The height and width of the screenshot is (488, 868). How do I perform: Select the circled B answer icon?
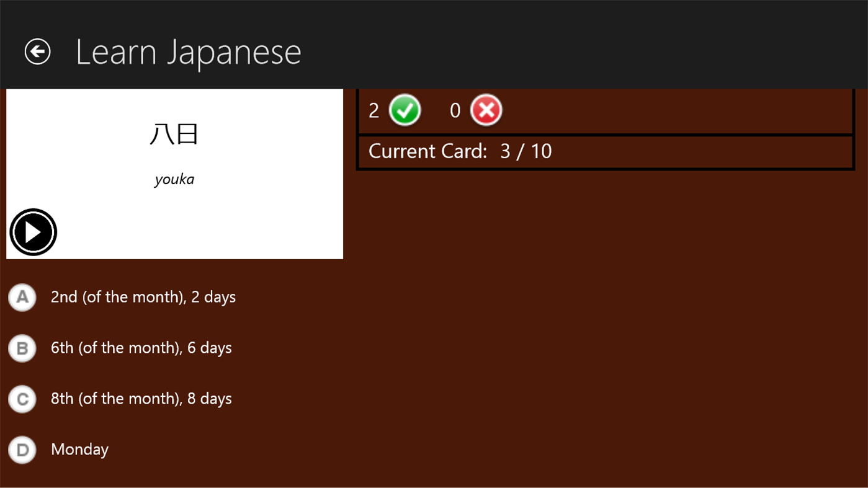click(22, 348)
